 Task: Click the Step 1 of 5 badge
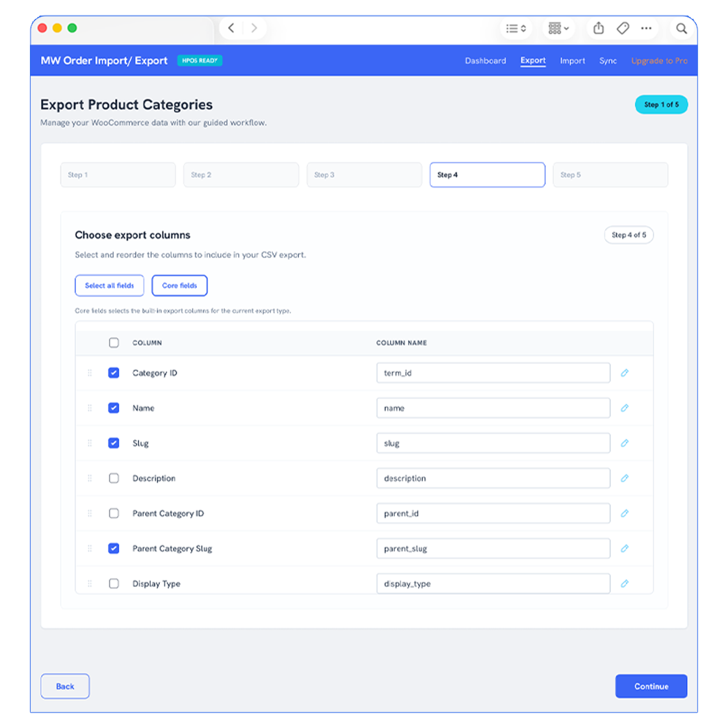click(661, 105)
